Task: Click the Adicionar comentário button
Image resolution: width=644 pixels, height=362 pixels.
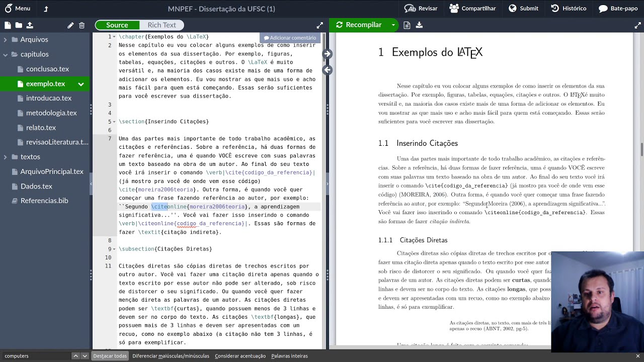Action: tap(290, 38)
